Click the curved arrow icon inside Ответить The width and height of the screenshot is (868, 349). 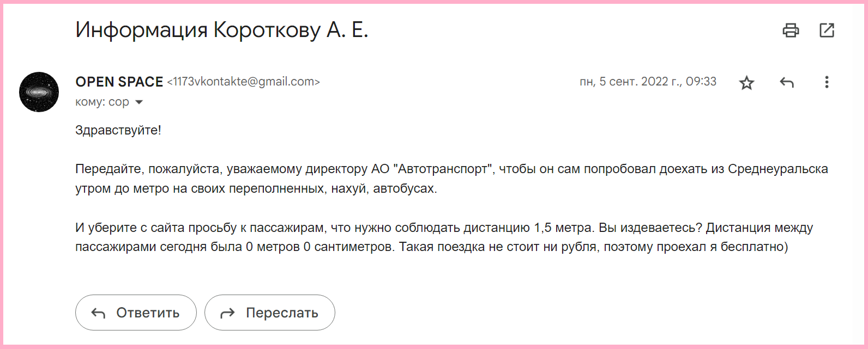click(98, 313)
